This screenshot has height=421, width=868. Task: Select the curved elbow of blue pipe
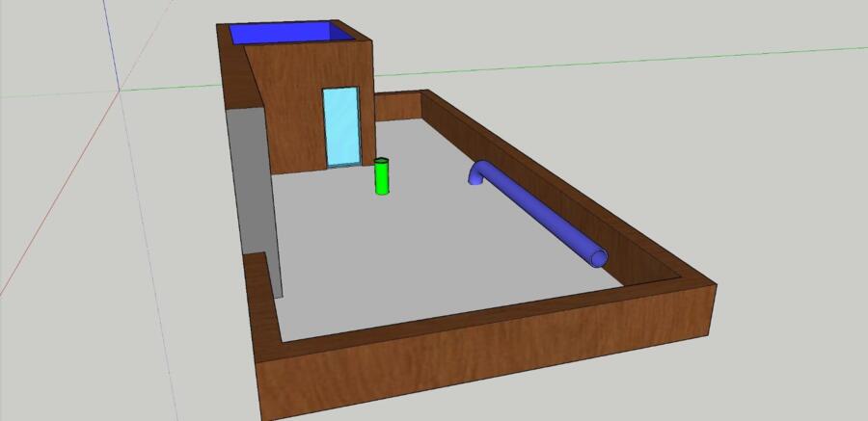point(478,171)
